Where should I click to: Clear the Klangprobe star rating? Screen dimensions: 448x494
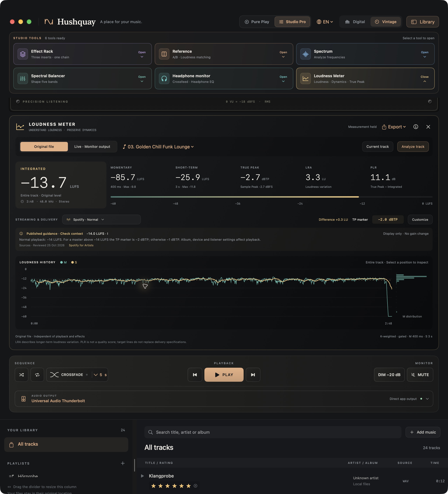click(195, 486)
